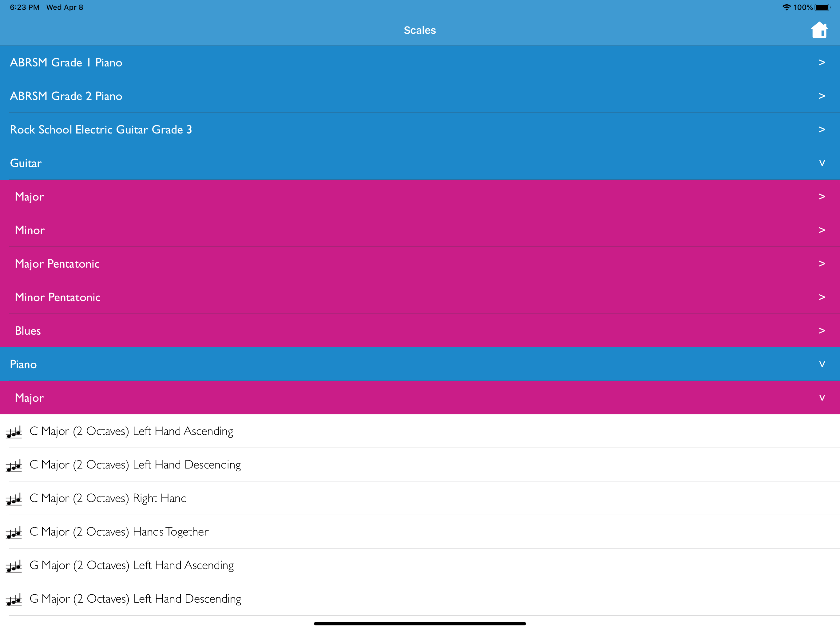This screenshot has width=840, height=630.
Task: Open Rock School Electric Guitar Grade 3
Action: (x=420, y=129)
